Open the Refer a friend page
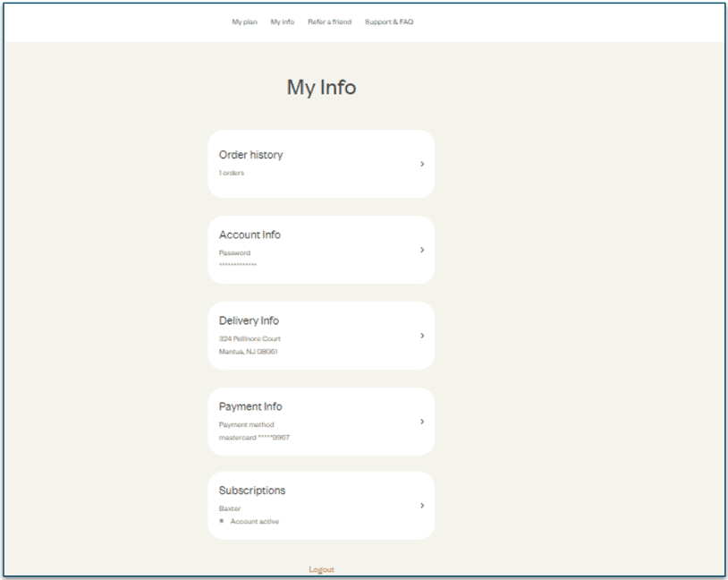728x580 pixels. 331,21
